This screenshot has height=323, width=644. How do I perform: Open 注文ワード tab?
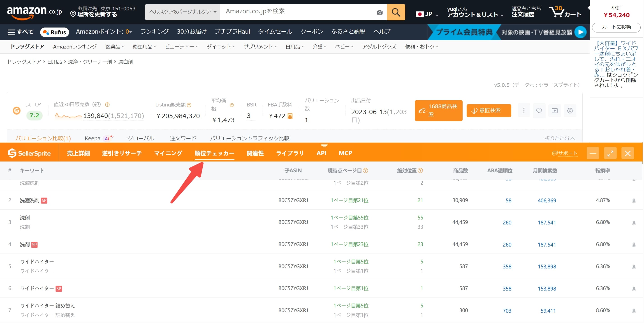click(x=183, y=138)
